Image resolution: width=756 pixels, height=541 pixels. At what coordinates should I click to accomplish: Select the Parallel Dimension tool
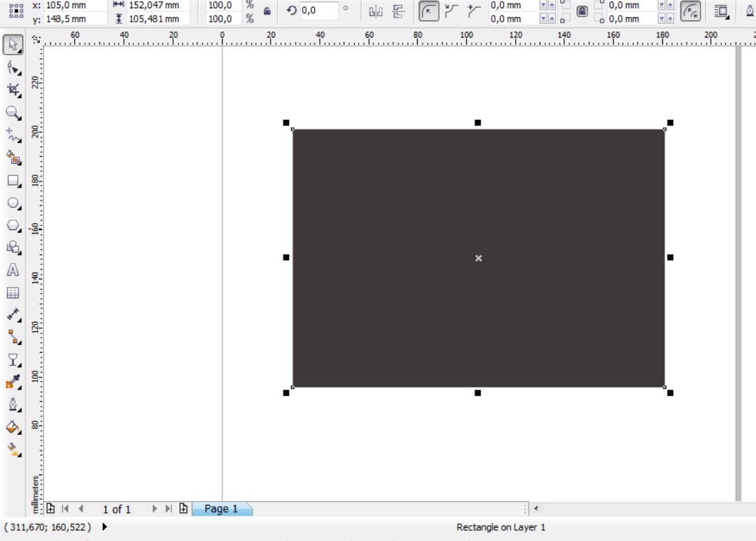coord(13,315)
